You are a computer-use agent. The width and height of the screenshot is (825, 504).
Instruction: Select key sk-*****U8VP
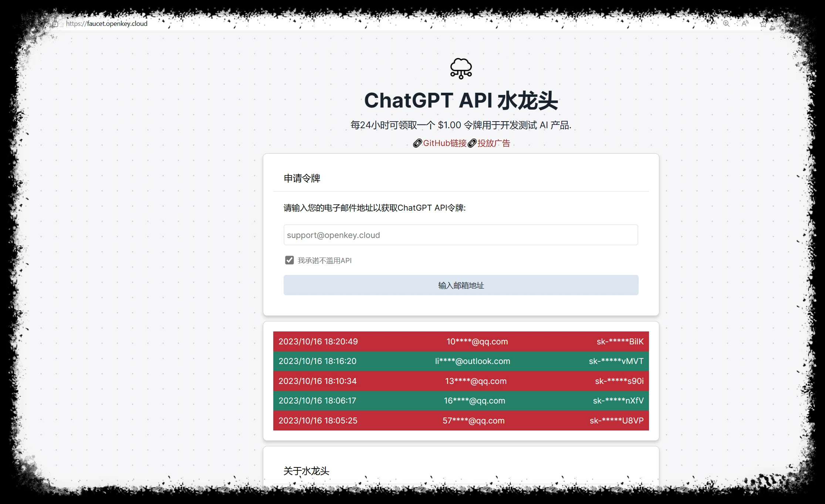616,420
